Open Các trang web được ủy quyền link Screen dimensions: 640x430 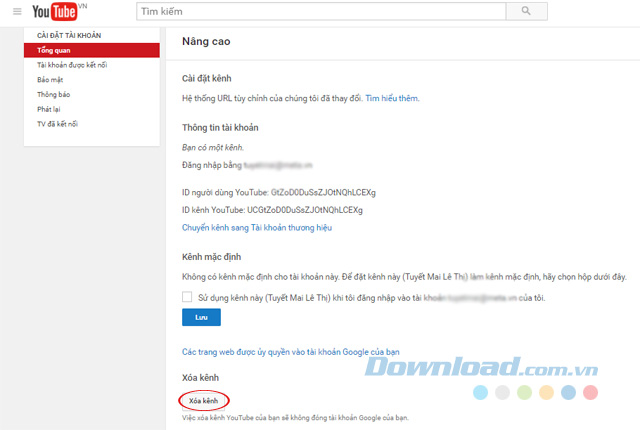click(291, 352)
